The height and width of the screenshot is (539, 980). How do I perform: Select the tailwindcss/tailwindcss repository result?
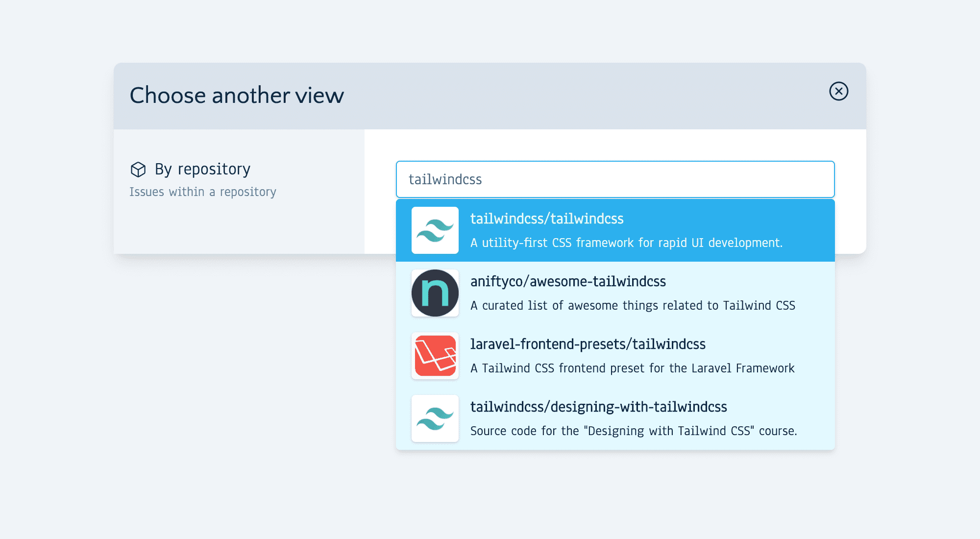547,219
